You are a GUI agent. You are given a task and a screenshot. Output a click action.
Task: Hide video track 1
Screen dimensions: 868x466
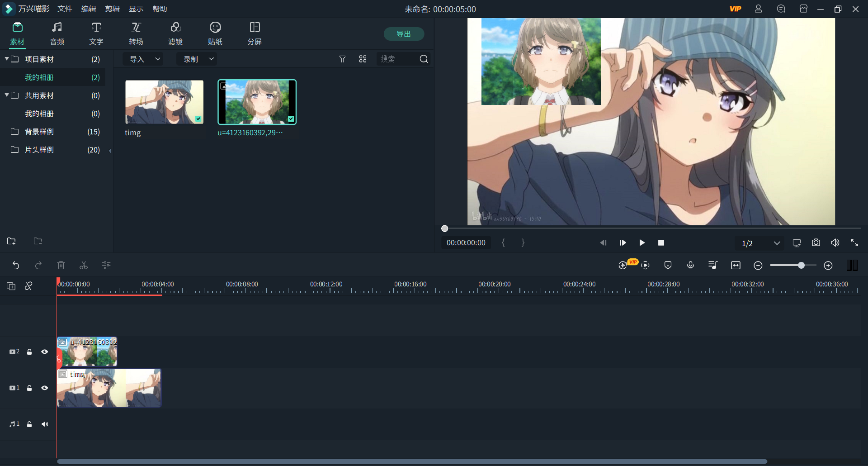pos(45,388)
